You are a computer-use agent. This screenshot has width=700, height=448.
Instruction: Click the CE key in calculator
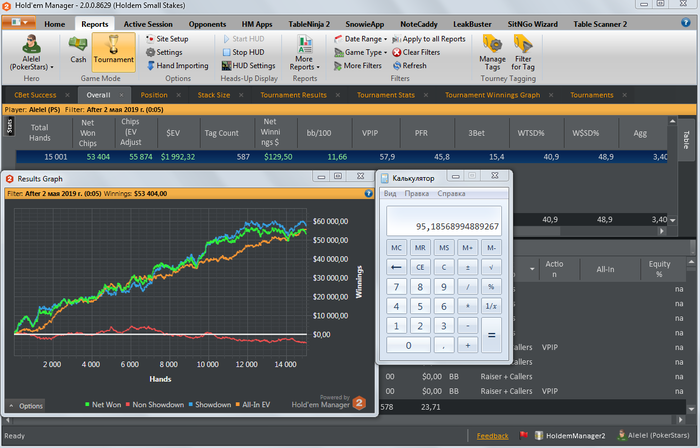(420, 267)
